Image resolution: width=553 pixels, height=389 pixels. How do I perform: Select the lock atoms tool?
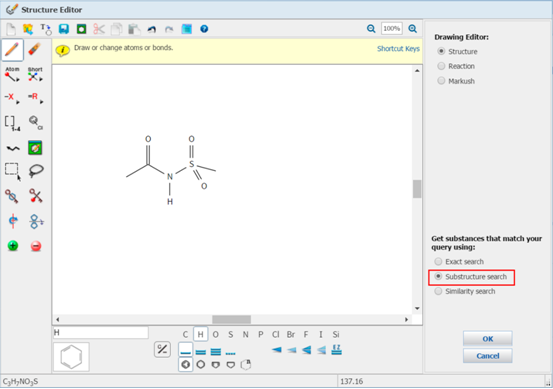tap(12, 196)
